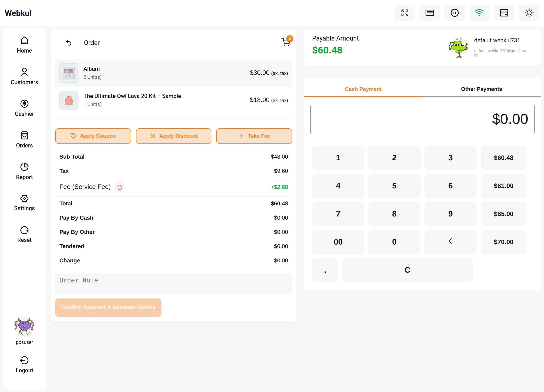Tap keypad number 5
Image resolution: width=544 pixels, height=392 pixels.
coord(394,186)
